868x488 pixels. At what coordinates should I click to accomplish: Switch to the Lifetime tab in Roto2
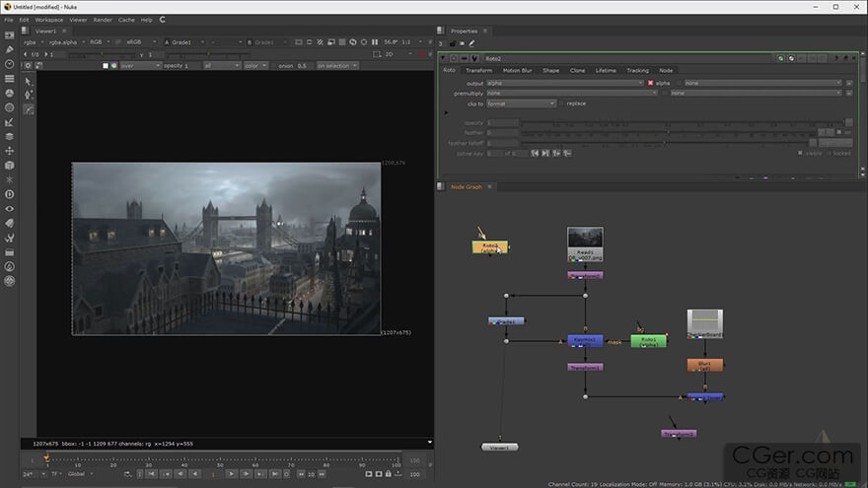(606, 71)
